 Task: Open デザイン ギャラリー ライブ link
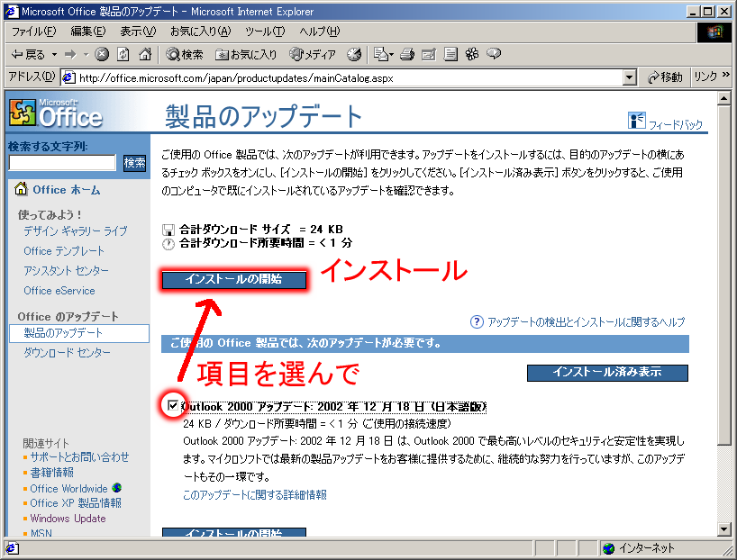tap(75, 231)
